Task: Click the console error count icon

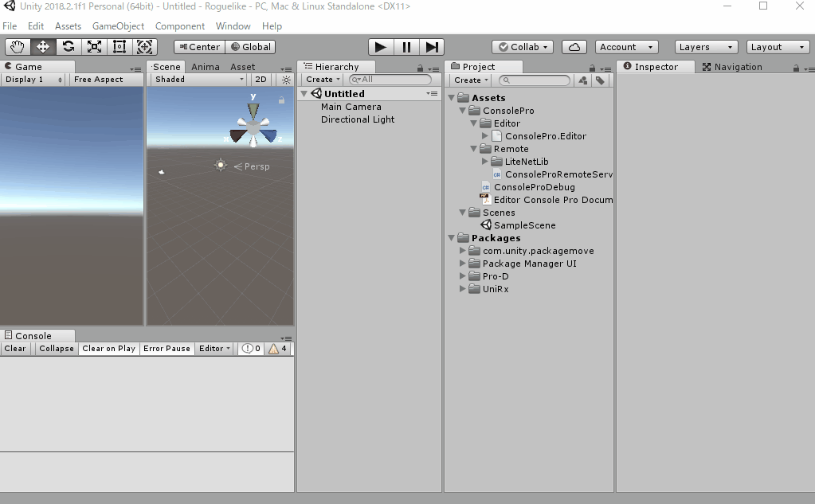Action: tap(251, 349)
